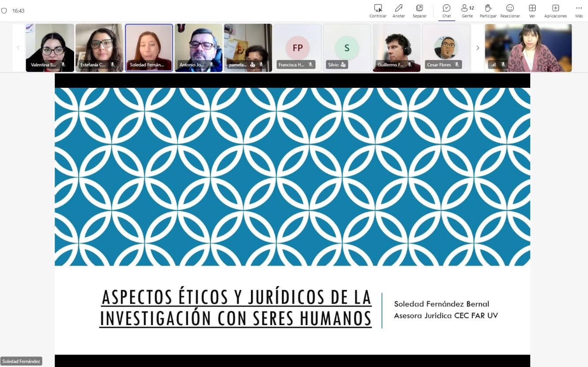Viewport: 588px width, 367px height.
Task: Open the Aplicaciones add button
Action: [x=555, y=11]
